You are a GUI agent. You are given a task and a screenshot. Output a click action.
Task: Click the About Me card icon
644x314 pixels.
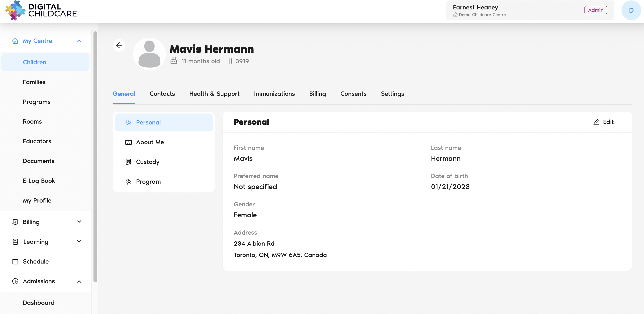click(x=128, y=142)
